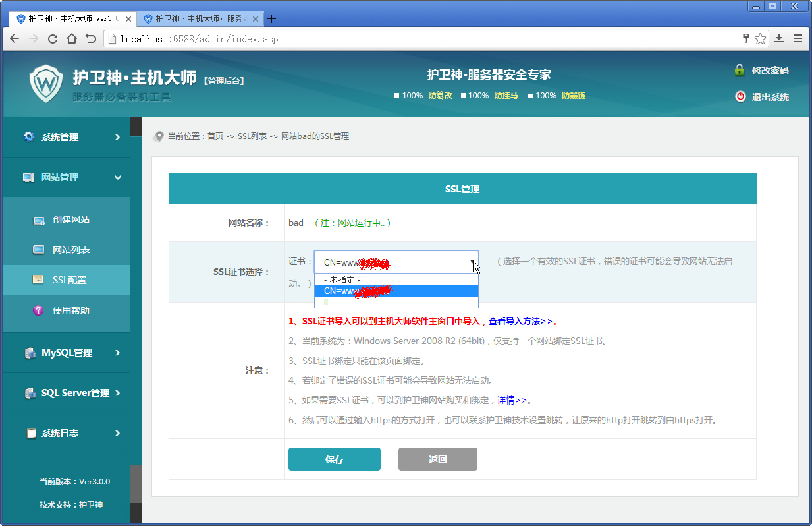812x526 pixels.
Task: Open the browser hamburger menu icon
Action: coord(798,39)
